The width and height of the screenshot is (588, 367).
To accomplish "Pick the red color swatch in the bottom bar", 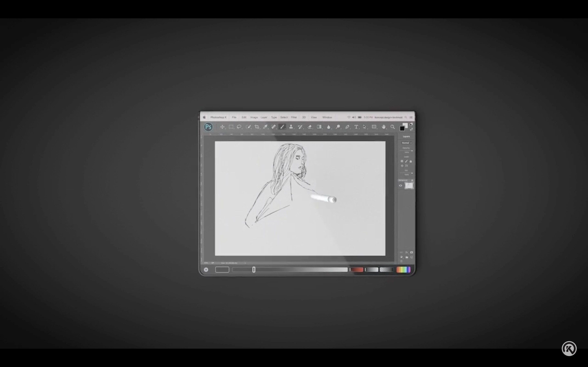I will (357, 270).
